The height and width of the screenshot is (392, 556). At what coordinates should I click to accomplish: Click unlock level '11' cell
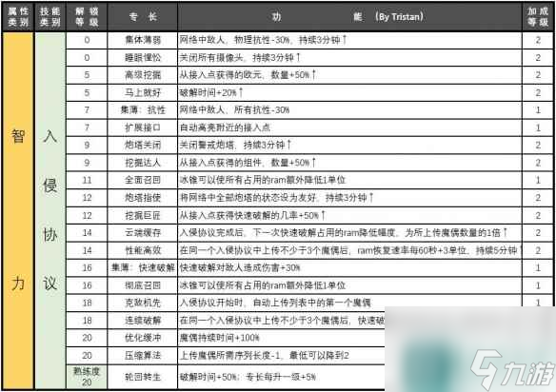tap(87, 180)
